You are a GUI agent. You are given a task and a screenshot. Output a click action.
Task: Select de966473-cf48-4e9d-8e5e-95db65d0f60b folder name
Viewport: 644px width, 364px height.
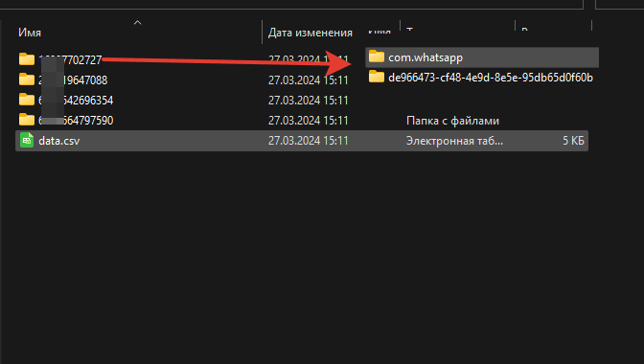(491, 78)
